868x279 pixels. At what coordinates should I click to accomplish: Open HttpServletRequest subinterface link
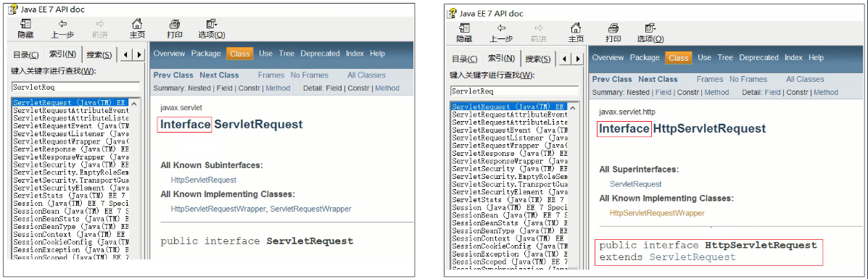point(204,180)
